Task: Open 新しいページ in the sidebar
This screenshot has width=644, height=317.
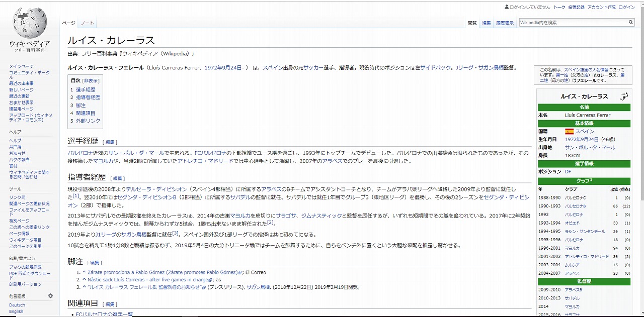Action: 21,90
